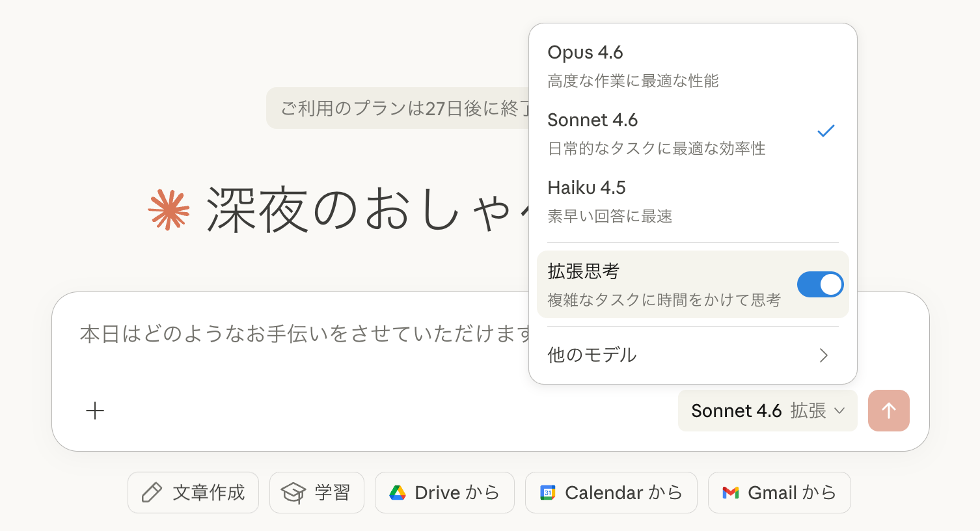Open the Gmail から shortcut
Screen dimensions: 980x531
click(779, 493)
